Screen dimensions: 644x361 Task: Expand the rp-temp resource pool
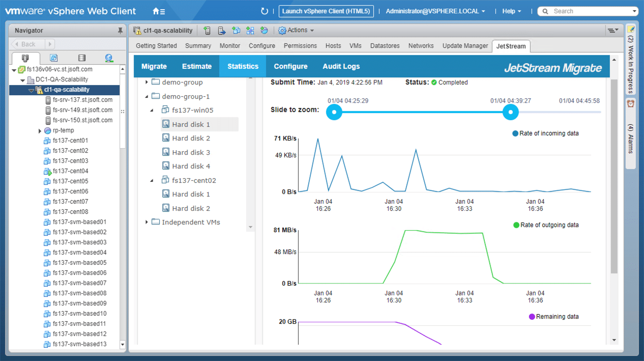point(40,131)
